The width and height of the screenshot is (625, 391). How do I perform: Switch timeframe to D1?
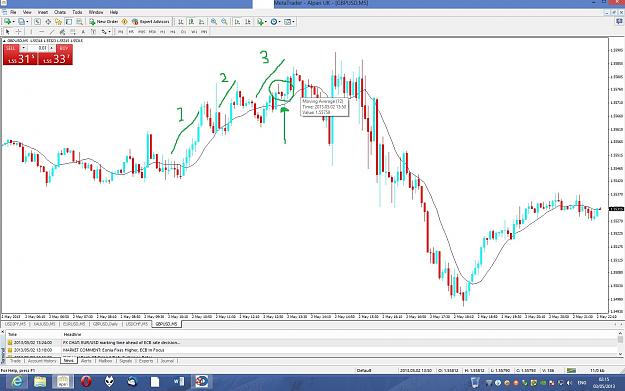(183, 31)
